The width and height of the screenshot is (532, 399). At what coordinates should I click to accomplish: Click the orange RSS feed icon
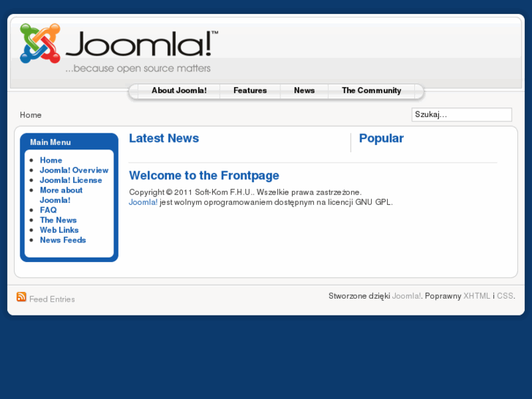pos(21,297)
